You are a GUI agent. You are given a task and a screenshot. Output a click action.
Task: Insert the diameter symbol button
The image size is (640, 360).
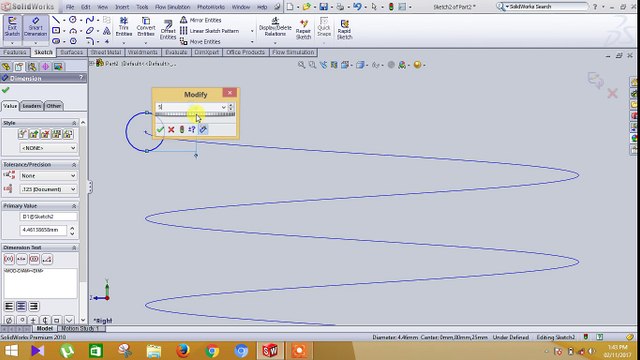point(9,320)
